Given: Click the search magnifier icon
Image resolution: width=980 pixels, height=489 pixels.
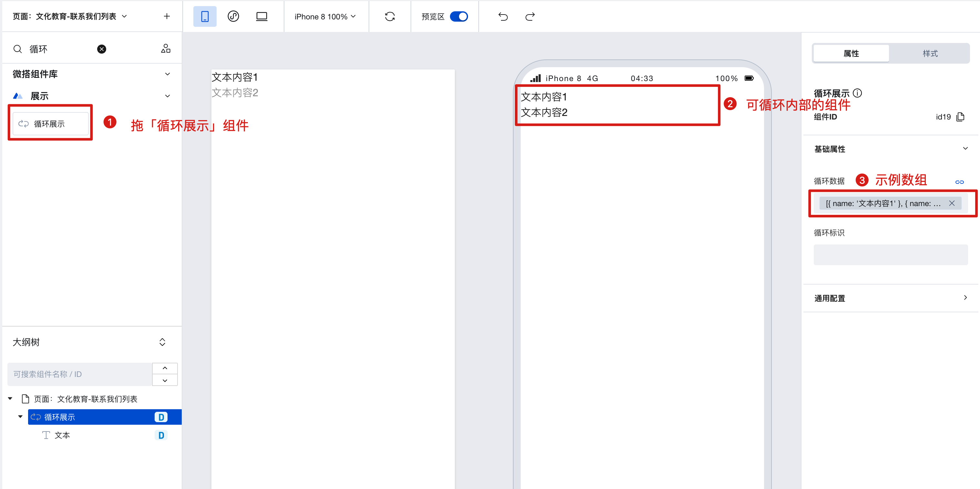Looking at the screenshot, I should click(x=17, y=49).
